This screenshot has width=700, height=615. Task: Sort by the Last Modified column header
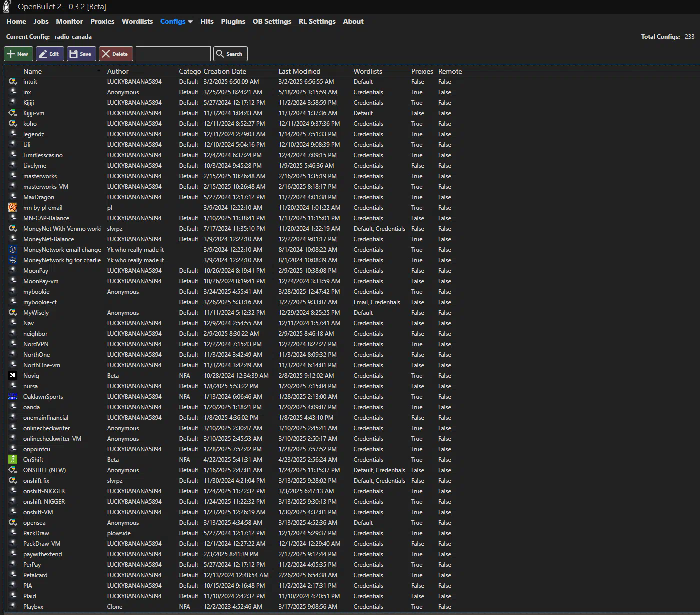pos(299,71)
